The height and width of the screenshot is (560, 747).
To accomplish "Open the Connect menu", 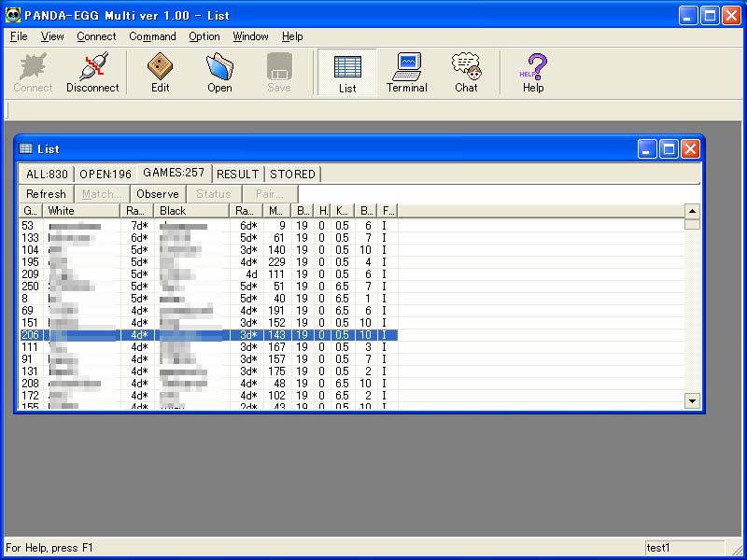I will [x=96, y=36].
